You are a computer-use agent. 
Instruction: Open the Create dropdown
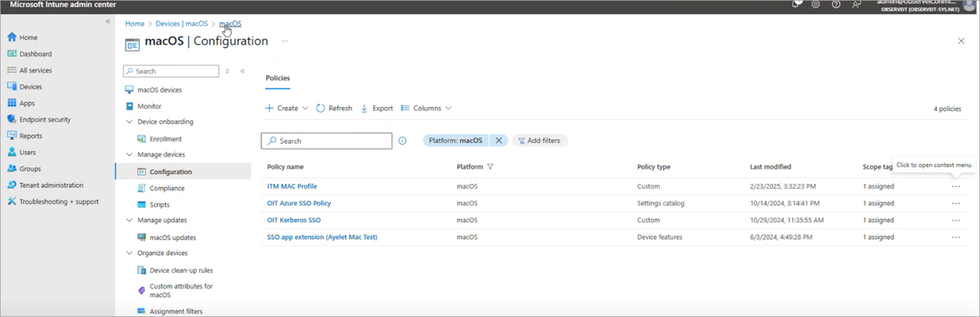tap(286, 108)
